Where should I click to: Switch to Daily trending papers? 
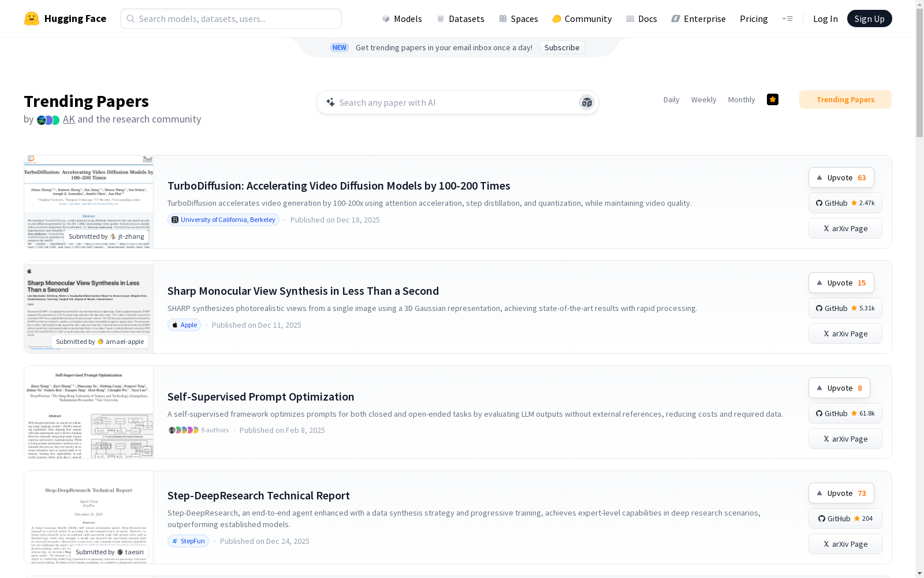[x=671, y=99]
